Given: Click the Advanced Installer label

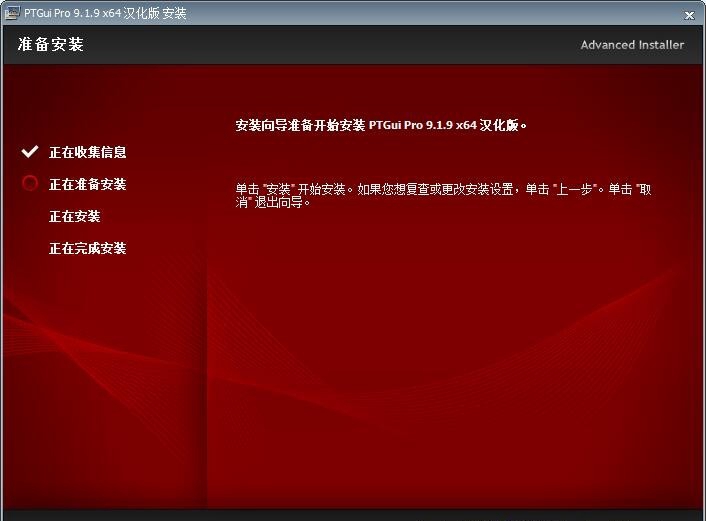Looking at the screenshot, I should (632, 45).
